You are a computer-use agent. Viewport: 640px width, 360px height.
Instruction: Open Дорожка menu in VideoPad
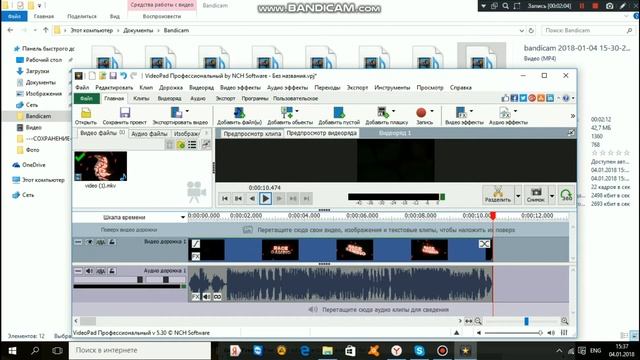point(171,87)
